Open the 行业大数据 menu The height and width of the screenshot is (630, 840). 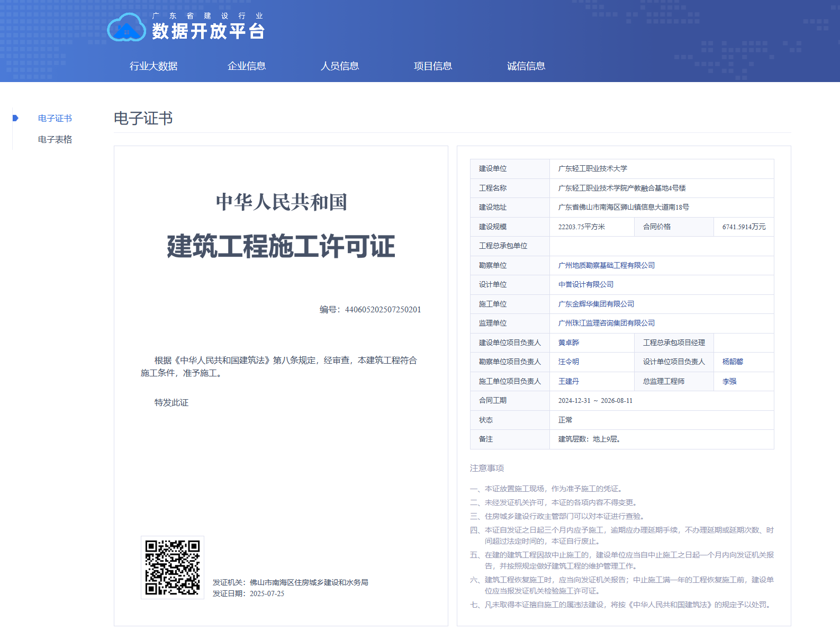click(x=153, y=66)
